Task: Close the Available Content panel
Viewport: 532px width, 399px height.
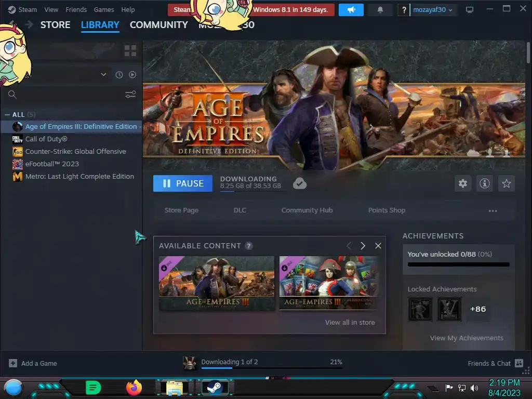Action: click(x=378, y=246)
